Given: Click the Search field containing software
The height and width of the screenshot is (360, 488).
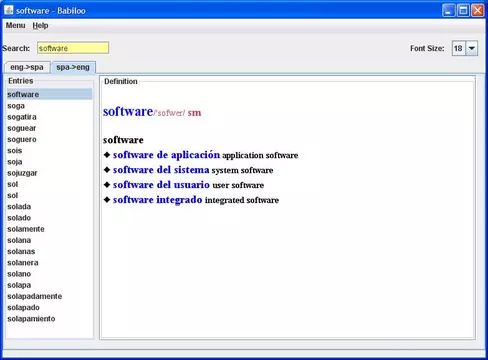Looking at the screenshot, I should tap(73, 48).
